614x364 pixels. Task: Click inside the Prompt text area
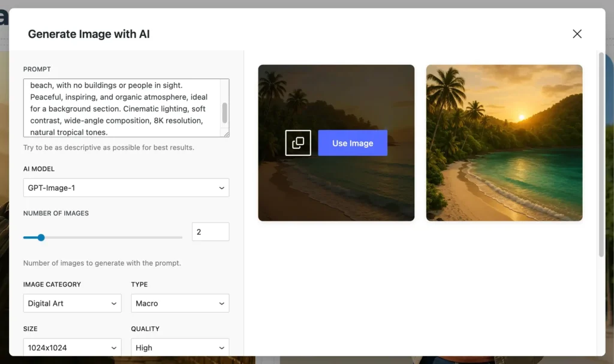point(120,108)
